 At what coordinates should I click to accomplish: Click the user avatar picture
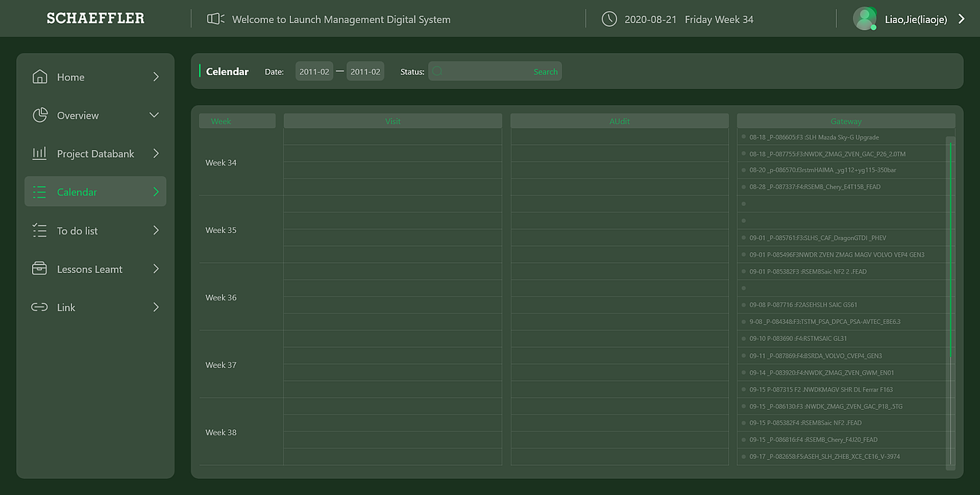pos(865,18)
